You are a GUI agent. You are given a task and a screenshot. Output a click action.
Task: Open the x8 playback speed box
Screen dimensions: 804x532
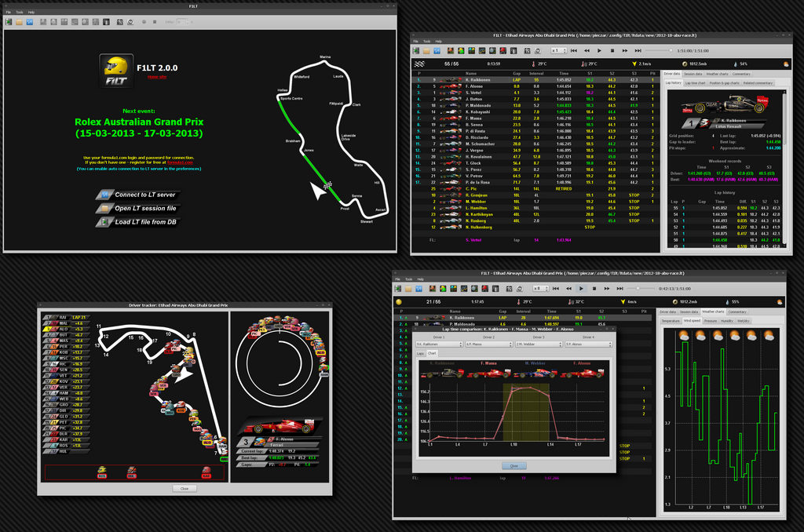pyautogui.click(x=541, y=289)
